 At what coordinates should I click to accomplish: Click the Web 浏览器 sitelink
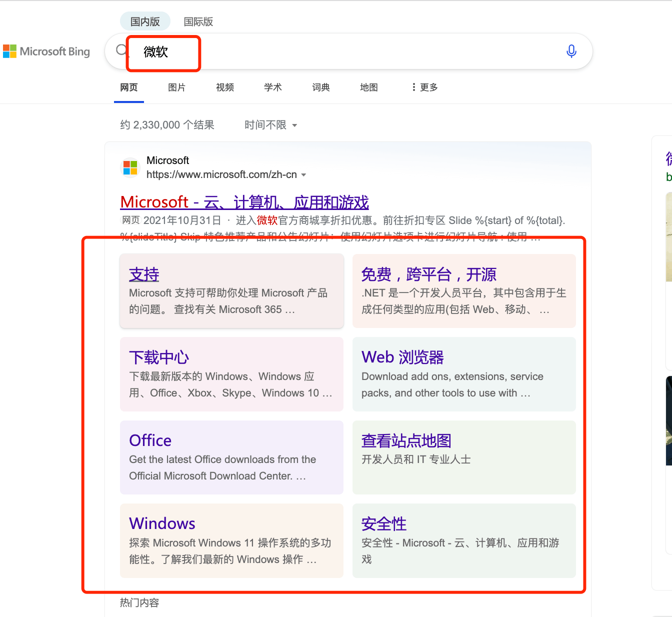402,357
